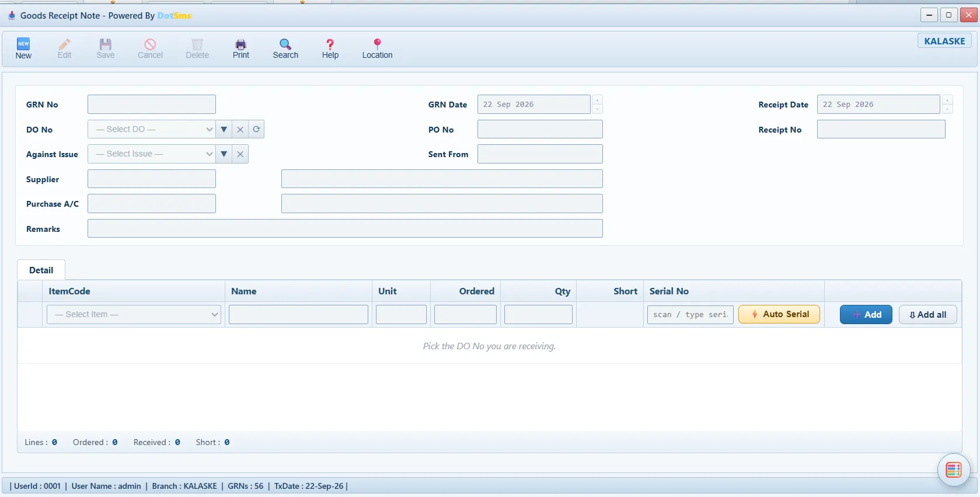Decrease GRN Date with down stepper
980x497 pixels.
pos(597,109)
